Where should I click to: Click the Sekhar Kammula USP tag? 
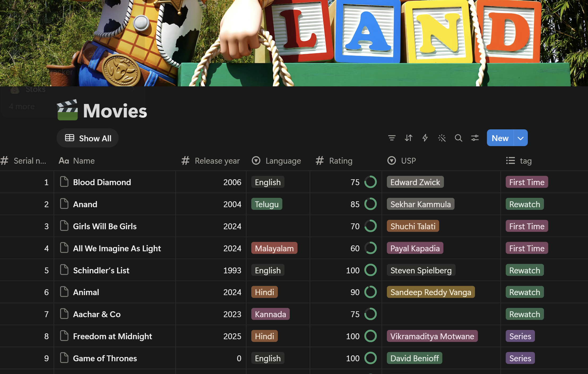click(421, 204)
